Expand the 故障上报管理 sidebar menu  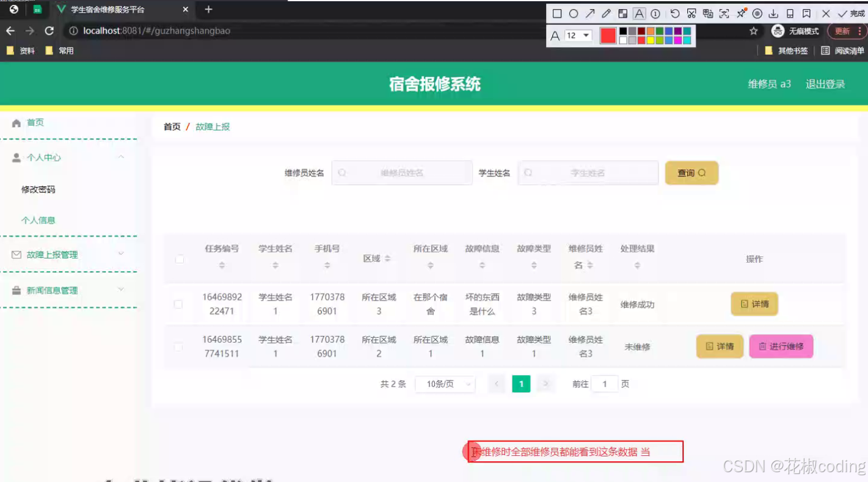[x=68, y=254]
